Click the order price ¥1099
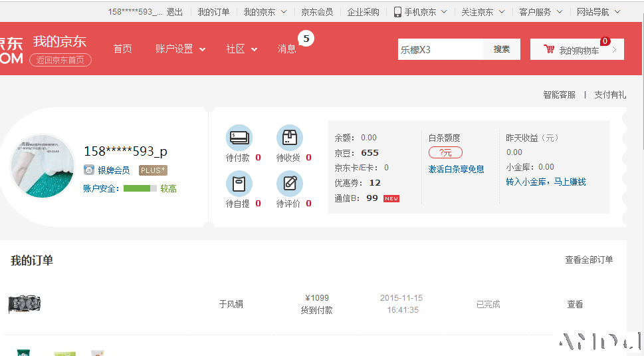This screenshot has width=644, height=356. [317, 297]
